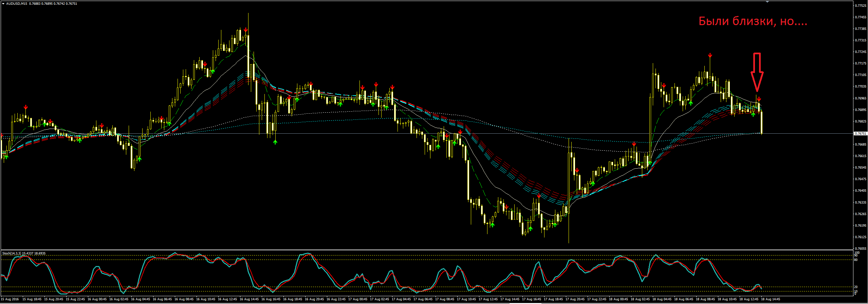This screenshot has width=868, height=304.
Task: Click the 0.76335 price scale label
Action: [861, 202]
